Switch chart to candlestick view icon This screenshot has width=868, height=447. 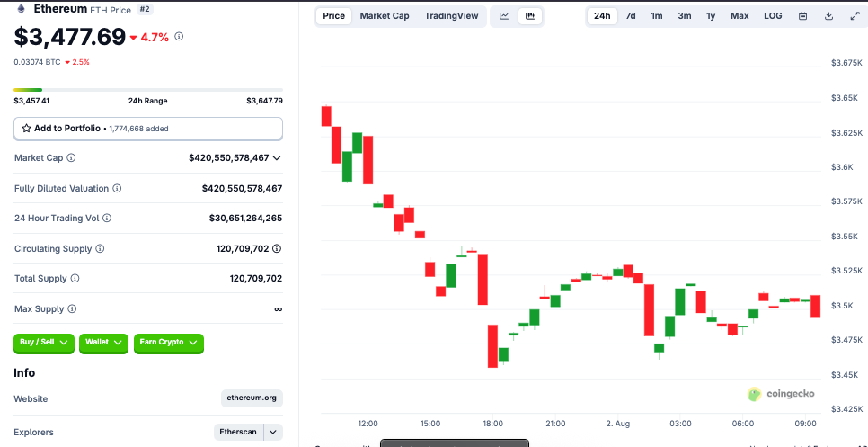530,16
